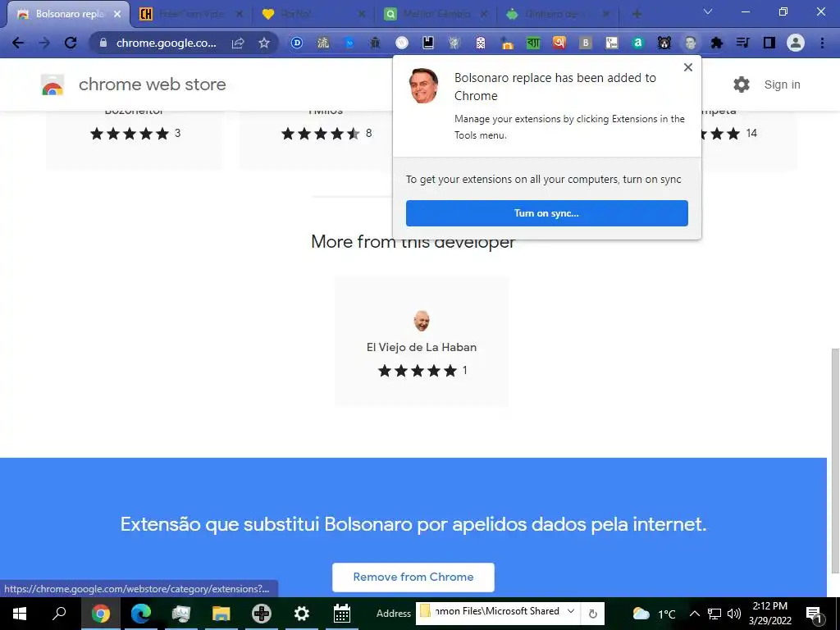
Task: Click El Viejo de La Haban thumbnail
Action: pos(422,321)
